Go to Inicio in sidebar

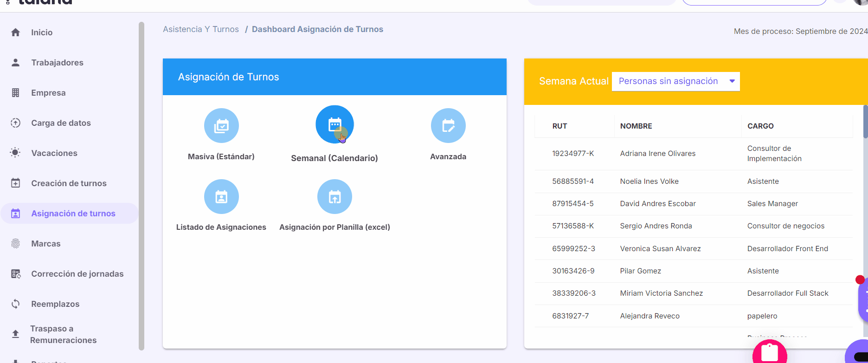click(42, 32)
